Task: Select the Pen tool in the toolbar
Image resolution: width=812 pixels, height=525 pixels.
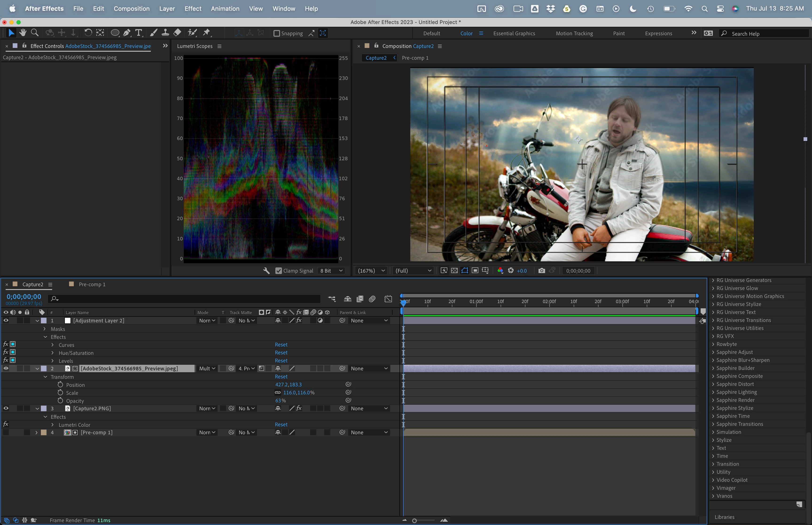Action: [127, 33]
